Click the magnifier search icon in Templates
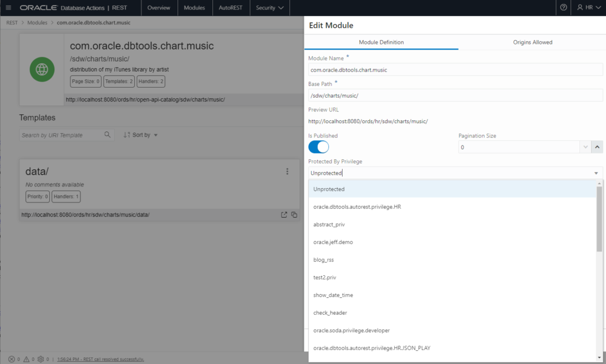The image size is (606, 364). click(107, 134)
